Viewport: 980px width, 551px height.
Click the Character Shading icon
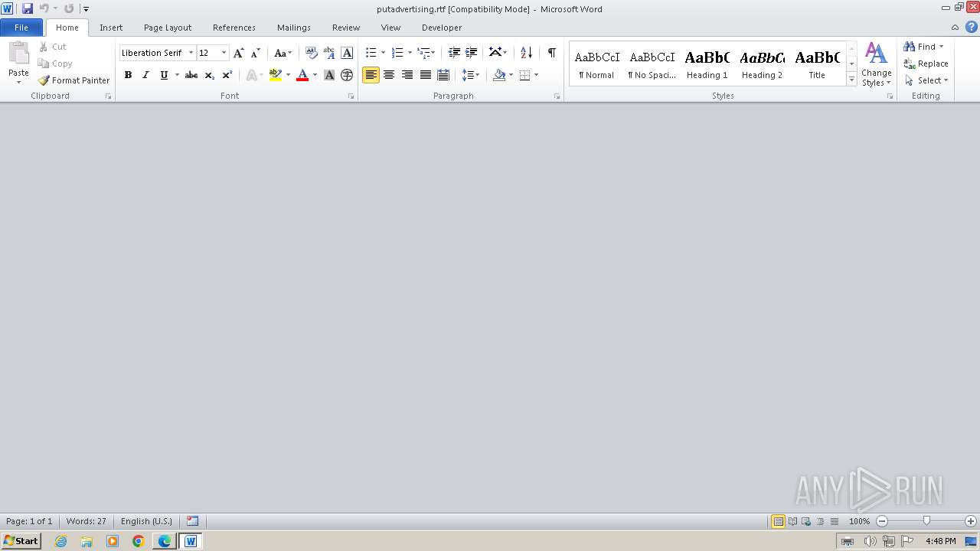pos(329,75)
